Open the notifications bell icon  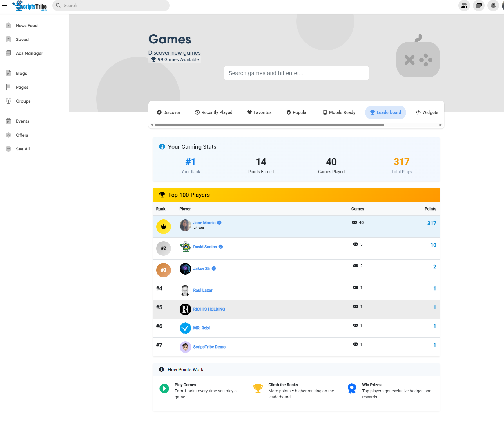pos(493,6)
